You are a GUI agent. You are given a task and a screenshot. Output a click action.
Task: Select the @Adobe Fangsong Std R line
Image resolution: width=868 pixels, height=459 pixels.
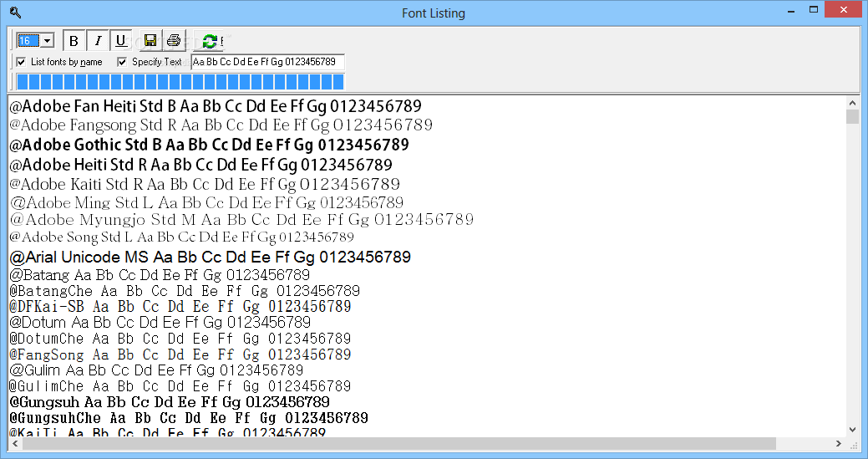click(x=221, y=125)
